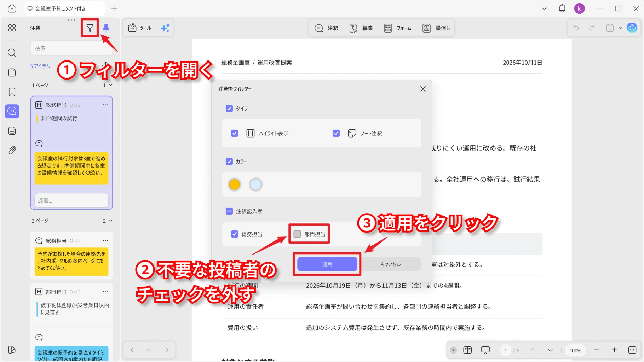Click the page layout view icon in bottom bar

467,350
